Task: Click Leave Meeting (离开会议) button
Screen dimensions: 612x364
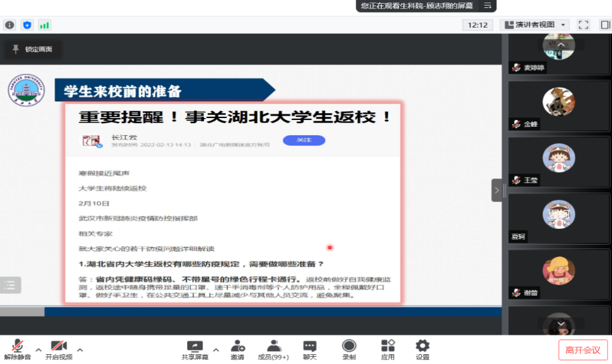Action: (582, 350)
